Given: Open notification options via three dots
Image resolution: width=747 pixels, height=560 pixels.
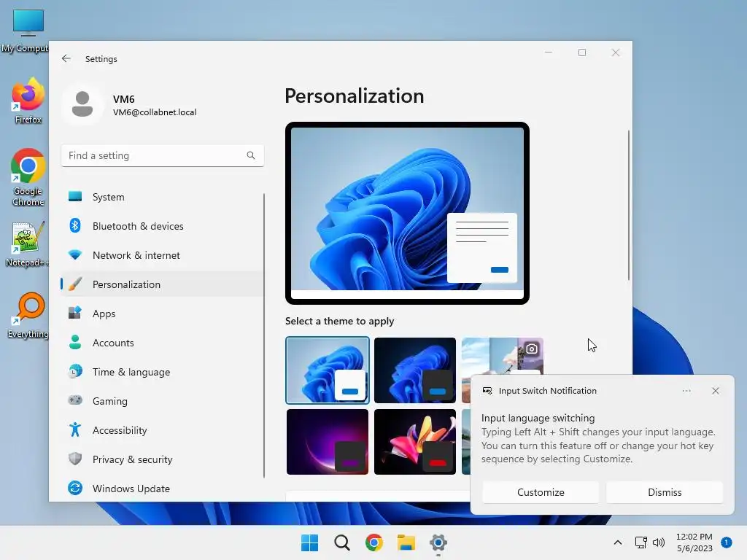Looking at the screenshot, I should pos(686,391).
